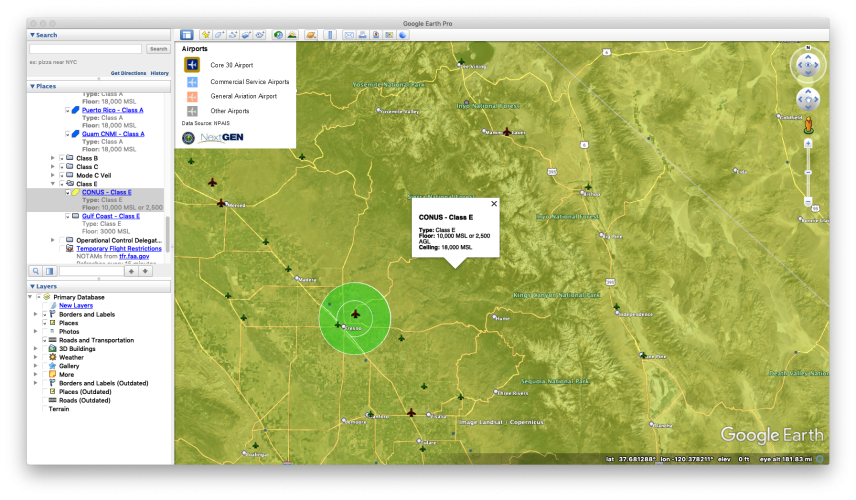Activate Street View pegman on the map

(809, 126)
